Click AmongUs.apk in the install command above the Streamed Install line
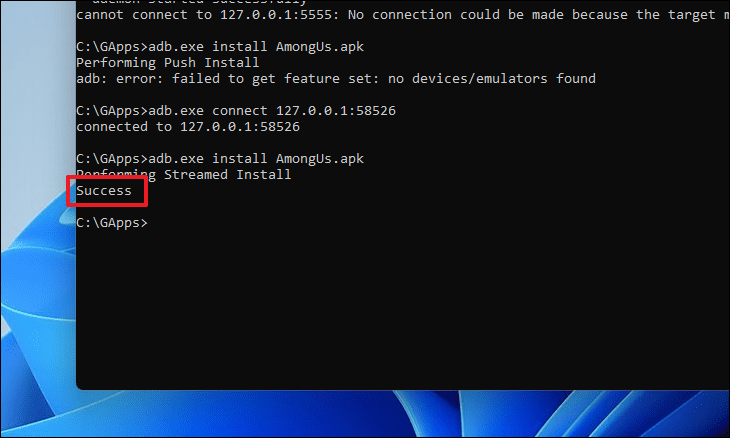This screenshot has height=438, width=730. click(320, 159)
